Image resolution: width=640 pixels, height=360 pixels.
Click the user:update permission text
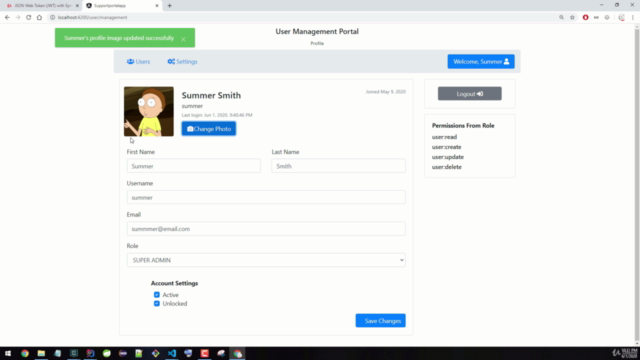tap(448, 157)
